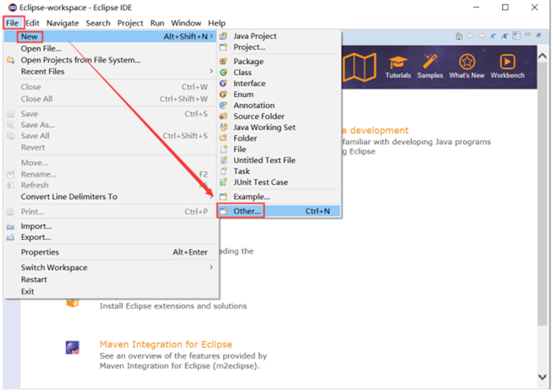Open the Run menu
Screen dimensions: 552x392
pyautogui.click(x=158, y=24)
